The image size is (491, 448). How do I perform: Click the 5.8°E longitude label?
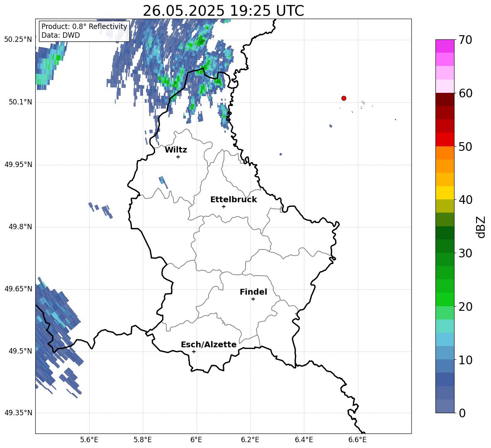click(143, 440)
